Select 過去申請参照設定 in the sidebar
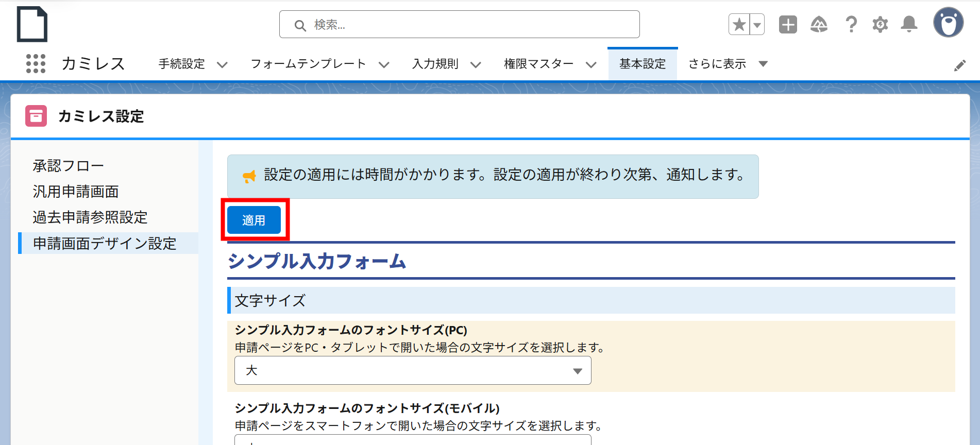Screen dimensions: 980x445 tap(90, 217)
